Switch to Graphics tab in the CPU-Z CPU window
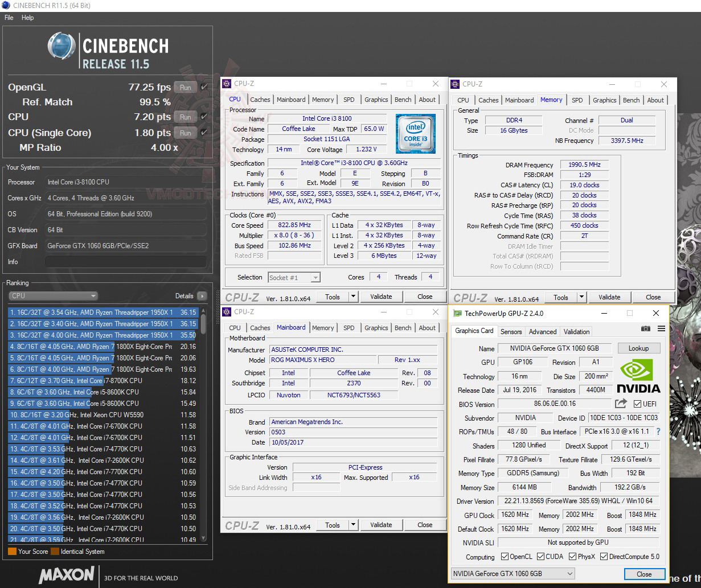The image size is (701, 588). [x=376, y=100]
